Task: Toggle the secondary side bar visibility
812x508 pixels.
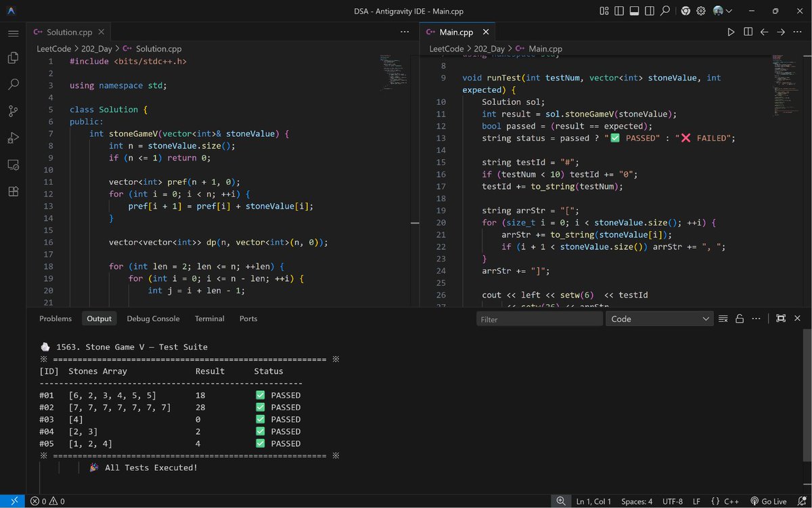Action: (650, 11)
